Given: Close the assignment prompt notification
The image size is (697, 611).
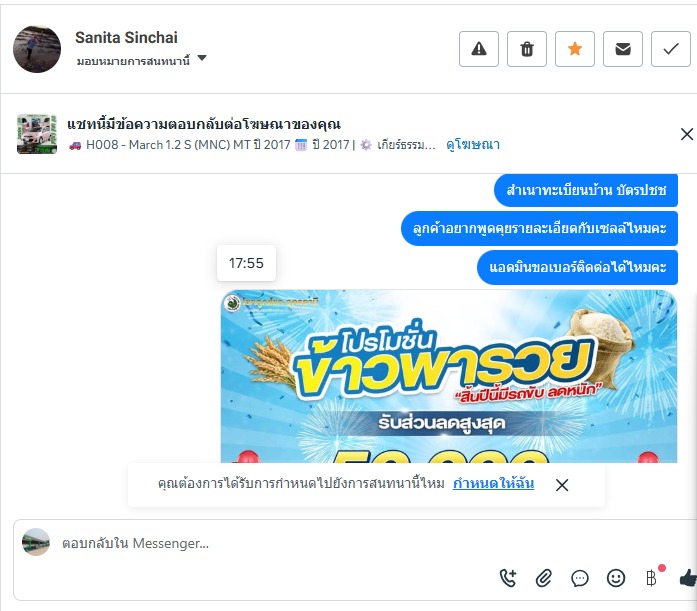Looking at the screenshot, I should [x=562, y=485].
